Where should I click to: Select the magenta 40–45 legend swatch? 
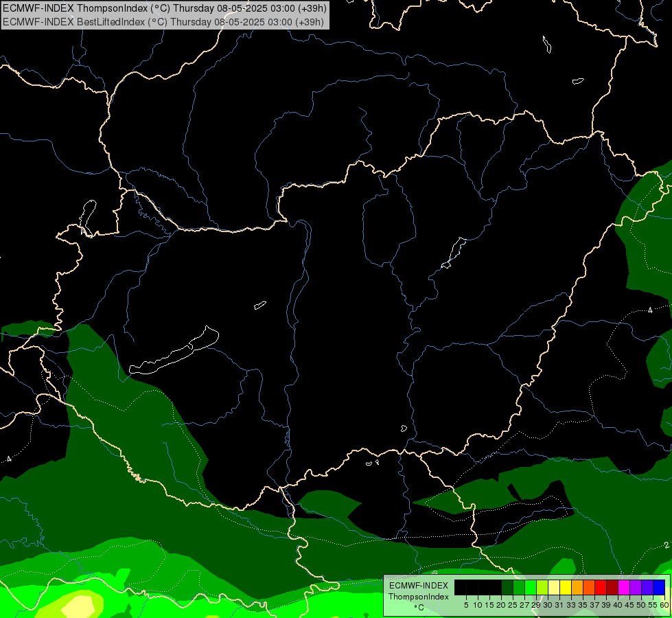tap(624, 587)
